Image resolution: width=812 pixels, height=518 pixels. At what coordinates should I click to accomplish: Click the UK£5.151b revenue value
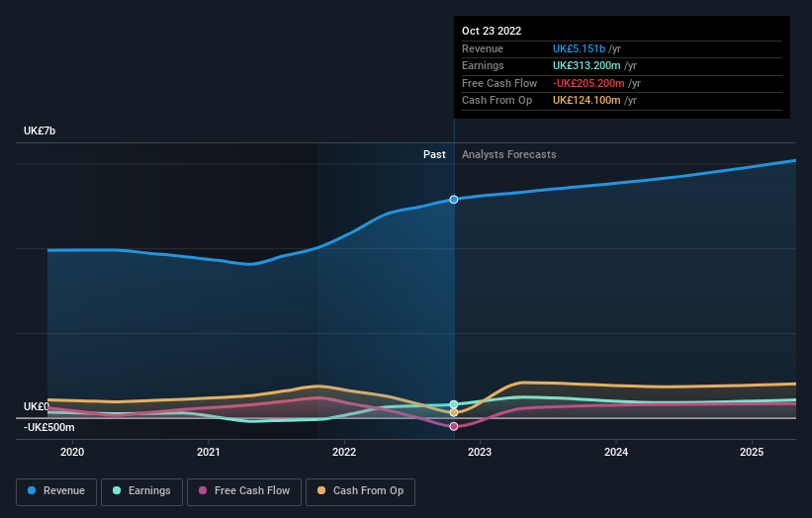(579, 48)
